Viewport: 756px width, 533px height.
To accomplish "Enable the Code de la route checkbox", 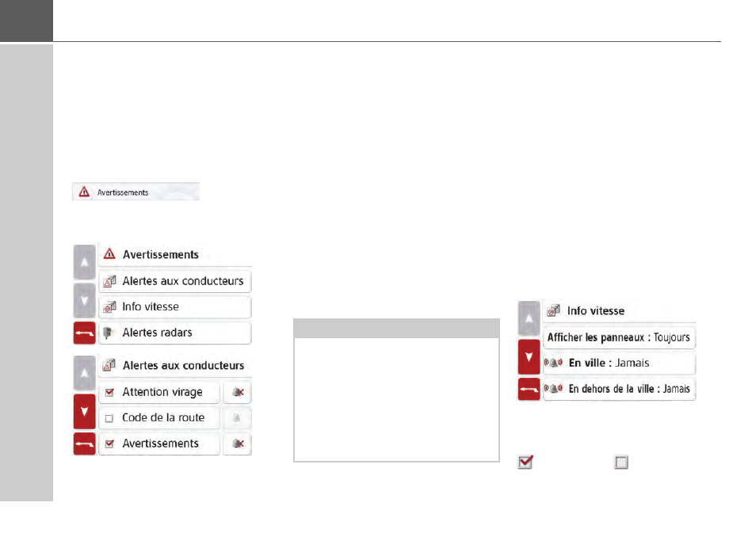I will tap(110, 417).
